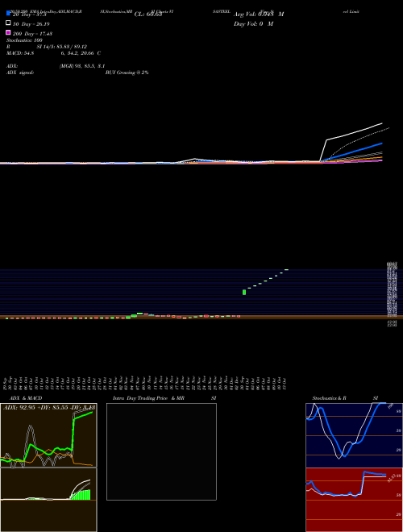403x532 pixels.
Task: Click the blue 20 Day legend swatch
Action: click(9, 13)
